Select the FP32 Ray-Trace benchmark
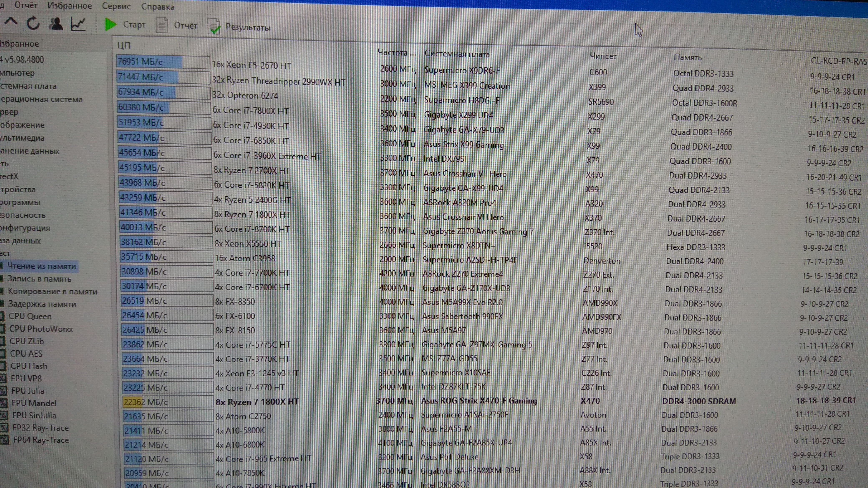 [x=40, y=428]
